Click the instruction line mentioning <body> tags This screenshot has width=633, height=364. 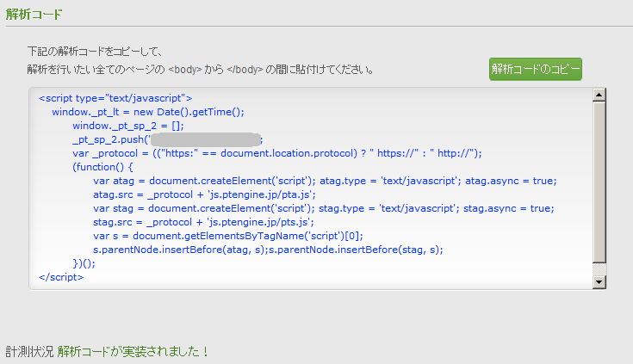pos(201,70)
